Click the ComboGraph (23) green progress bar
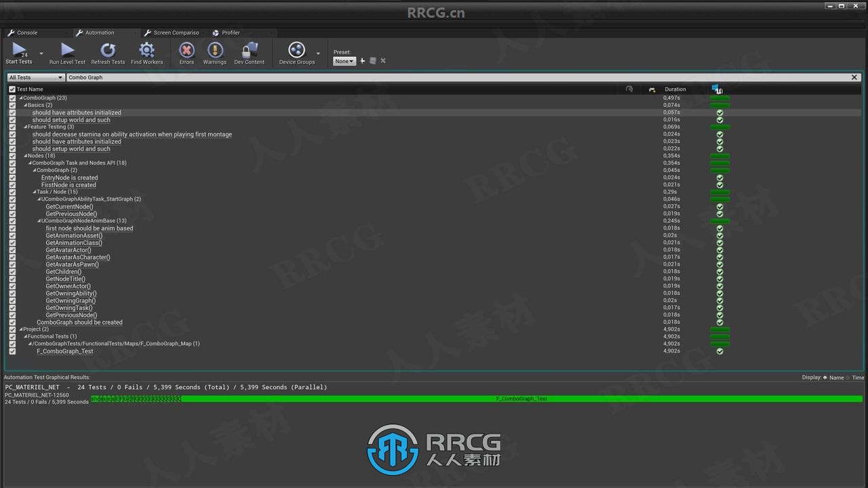The height and width of the screenshot is (488, 868). (x=719, y=98)
